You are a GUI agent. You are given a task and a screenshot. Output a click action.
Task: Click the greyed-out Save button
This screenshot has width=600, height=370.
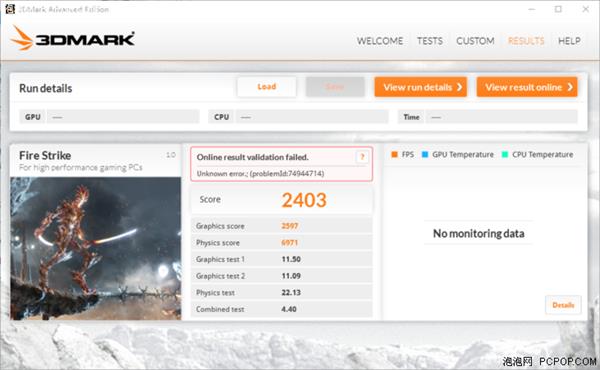[x=335, y=87]
